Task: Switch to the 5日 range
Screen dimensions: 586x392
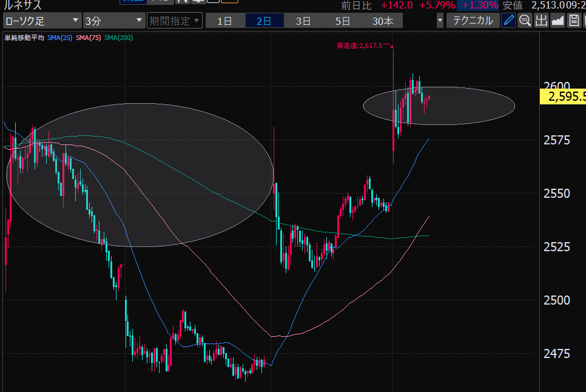Action: pos(343,21)
